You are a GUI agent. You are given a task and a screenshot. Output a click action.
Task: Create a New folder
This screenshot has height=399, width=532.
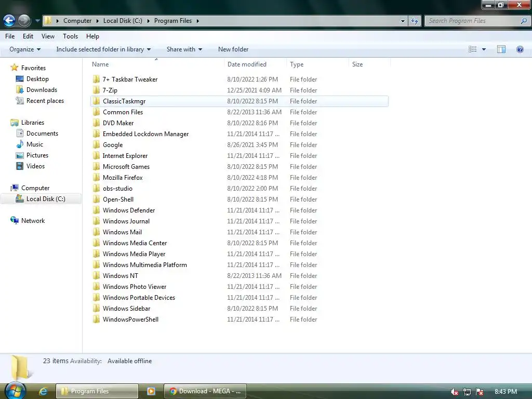233,49
